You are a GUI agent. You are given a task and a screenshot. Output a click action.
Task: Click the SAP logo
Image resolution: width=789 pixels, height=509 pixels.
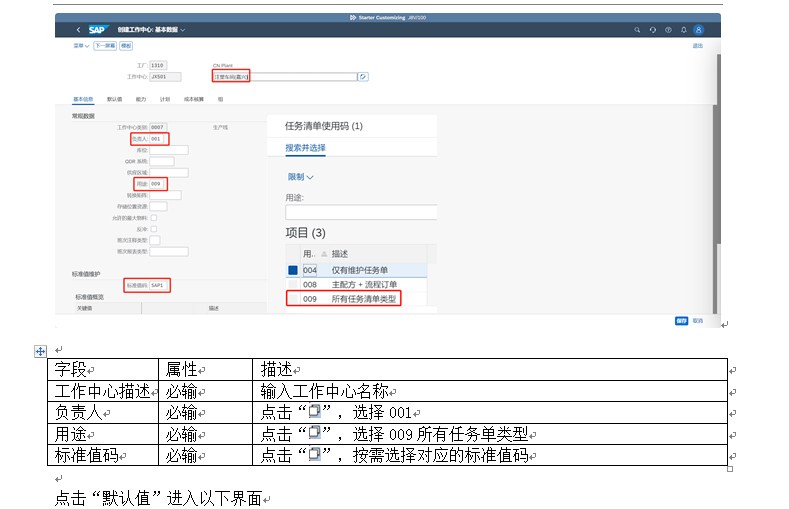(x=98, y=30)
